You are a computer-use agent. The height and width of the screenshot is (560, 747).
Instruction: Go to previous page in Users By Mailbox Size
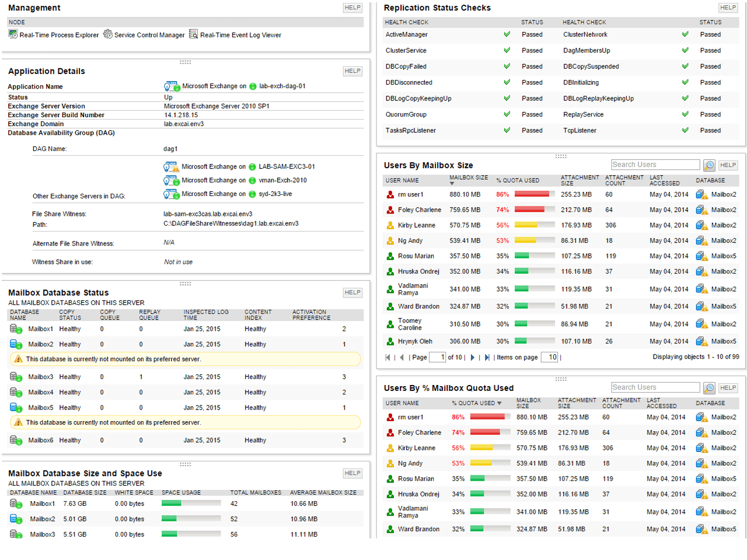tap(402, 358)
